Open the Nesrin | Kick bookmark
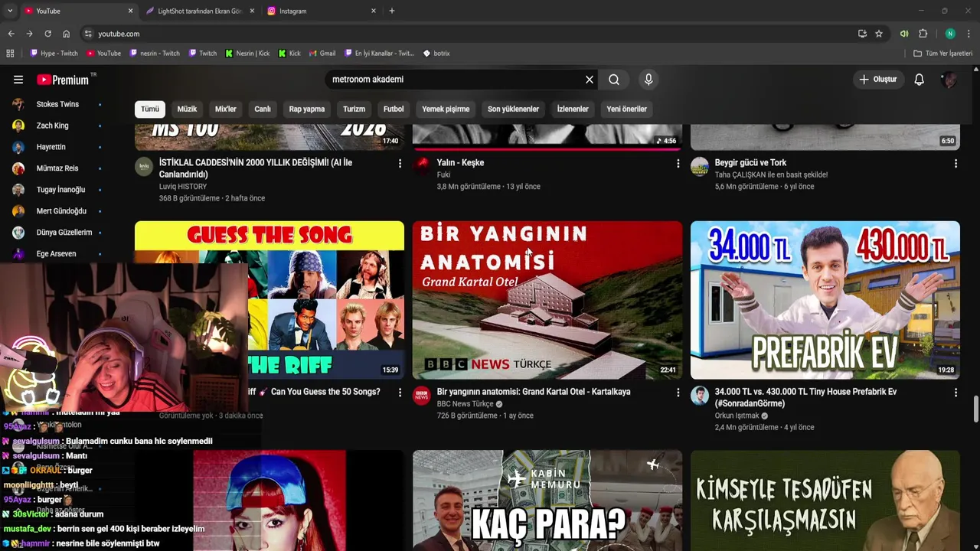Screen dimensions: 980x551 click(x=247, y=54)
